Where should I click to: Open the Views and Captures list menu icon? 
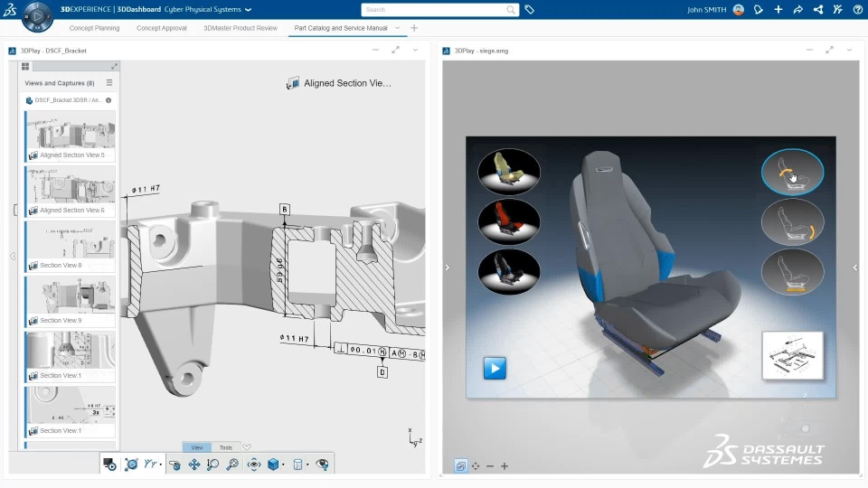(x=109, y=82)
